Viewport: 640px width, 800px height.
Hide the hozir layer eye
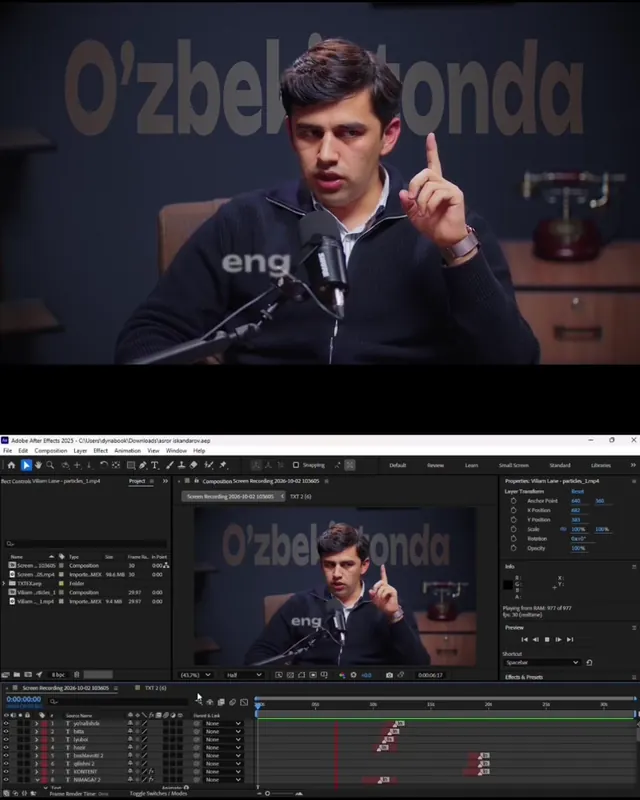pos(6,747)
